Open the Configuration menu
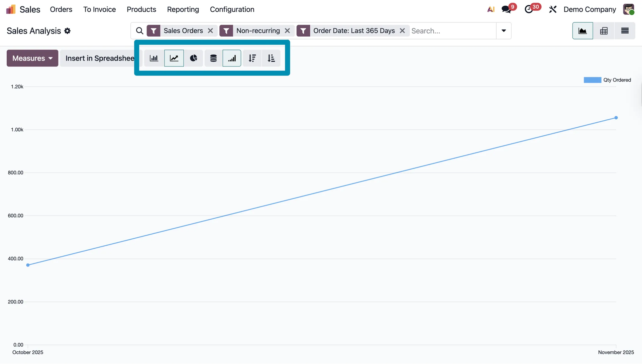This screenshot has width=642, height=364. (232, 9)
